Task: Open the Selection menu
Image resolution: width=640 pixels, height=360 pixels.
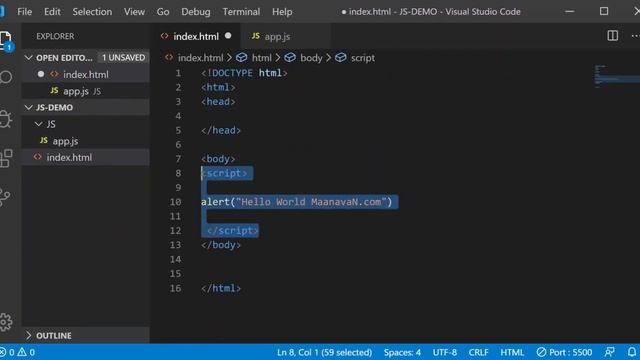Action: (92, 12)
